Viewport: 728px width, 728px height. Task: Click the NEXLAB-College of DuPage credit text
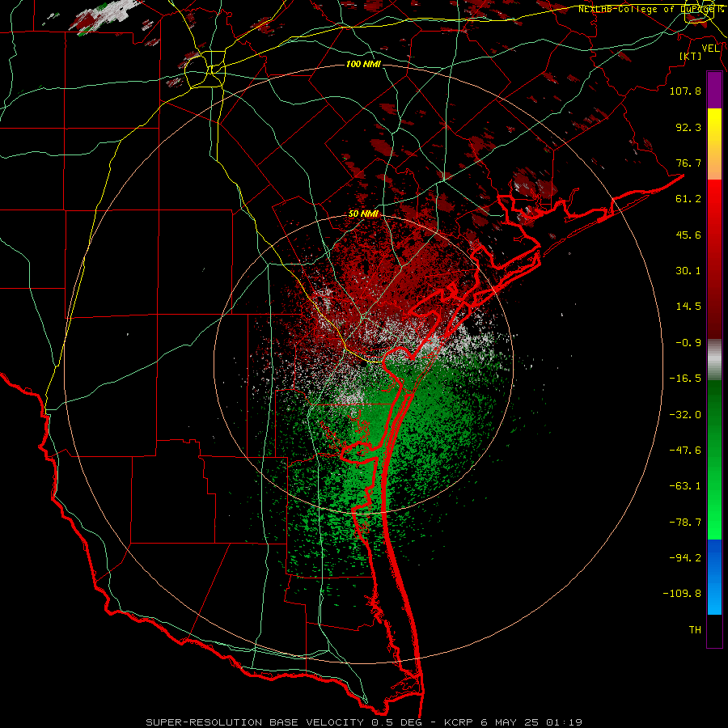coord(650,9)
